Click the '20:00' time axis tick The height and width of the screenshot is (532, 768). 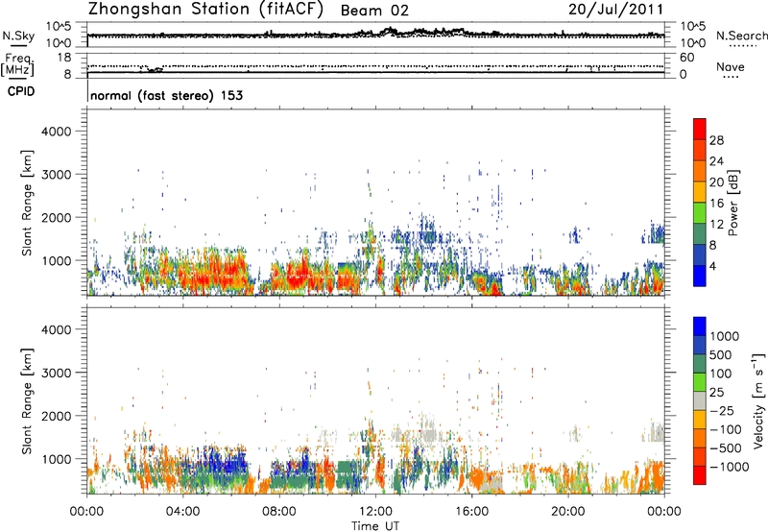[x=568, y=512]
